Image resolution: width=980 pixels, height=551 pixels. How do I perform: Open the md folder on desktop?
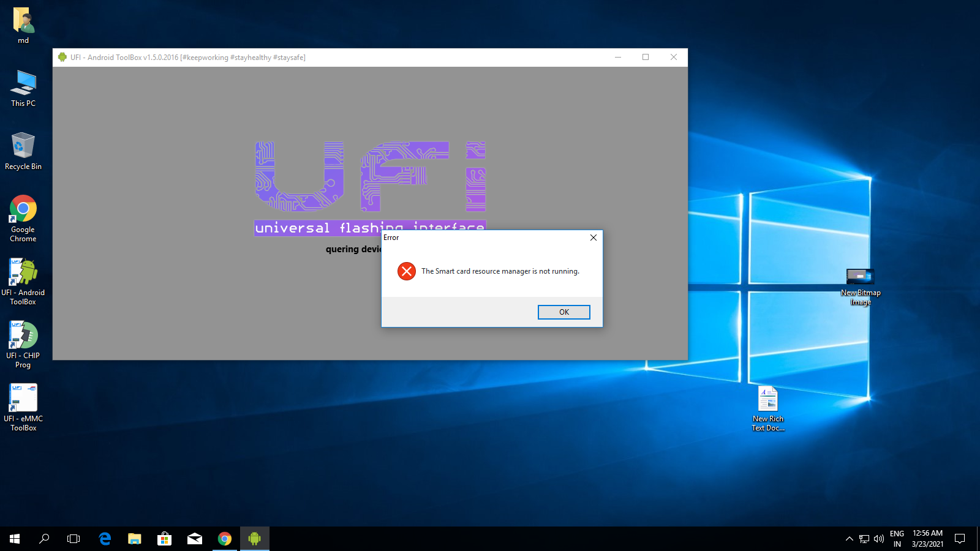point(23,26)
